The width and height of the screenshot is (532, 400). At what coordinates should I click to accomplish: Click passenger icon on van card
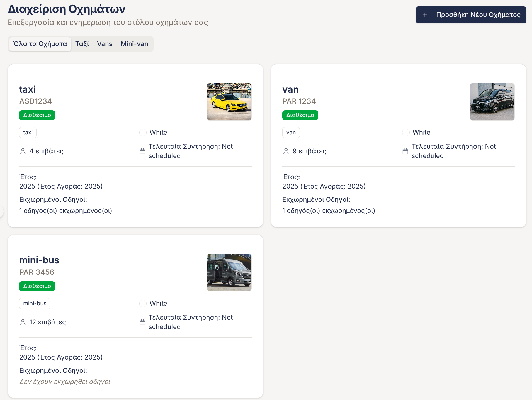coord(286,151)
